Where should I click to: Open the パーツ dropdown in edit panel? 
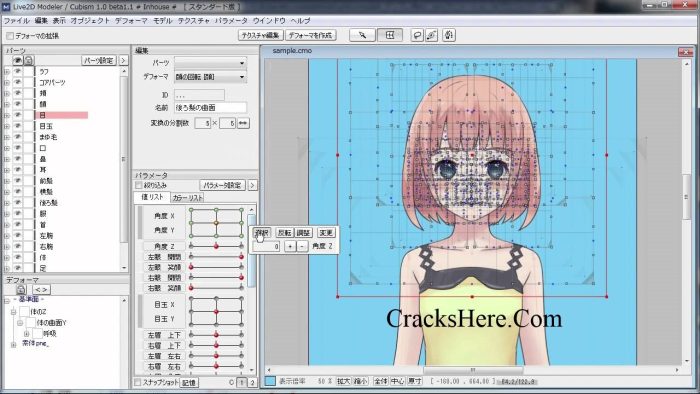[x=210, y=63]
